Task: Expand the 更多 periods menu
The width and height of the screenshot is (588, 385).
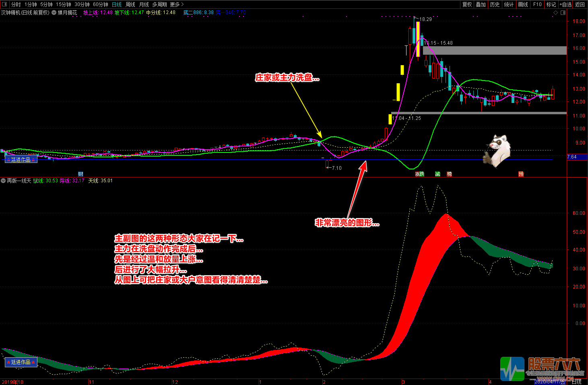Action: (177, 4)
